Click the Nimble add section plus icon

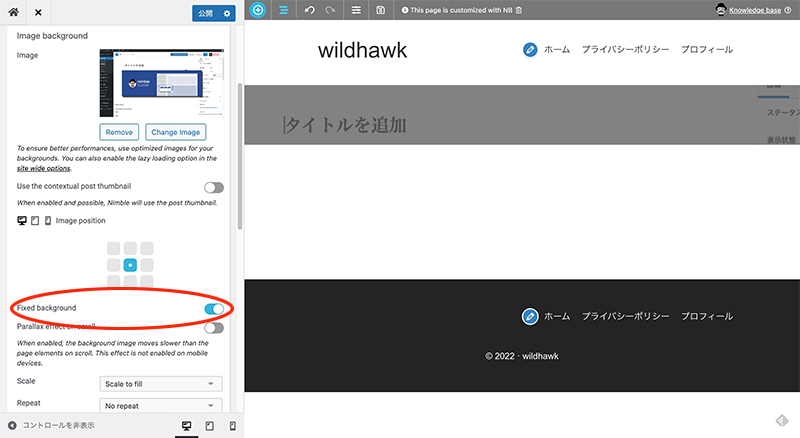(x=258, y=10)
